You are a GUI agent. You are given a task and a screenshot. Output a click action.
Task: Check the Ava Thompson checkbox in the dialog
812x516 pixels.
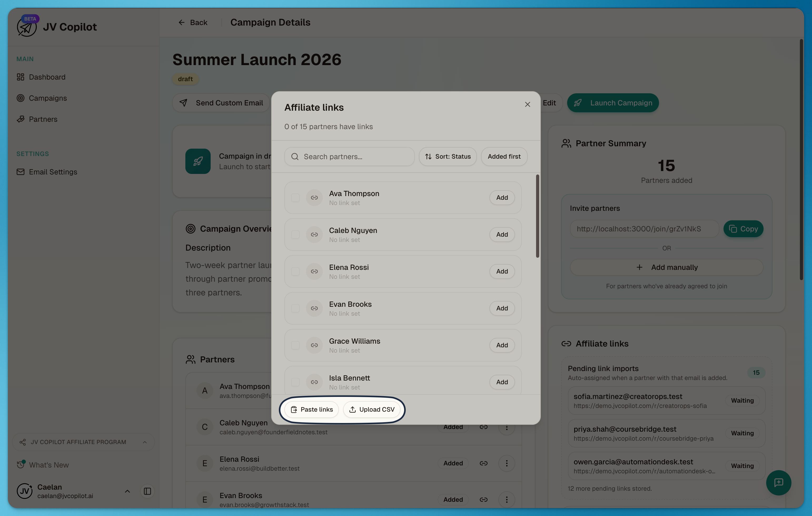[295, 198]
